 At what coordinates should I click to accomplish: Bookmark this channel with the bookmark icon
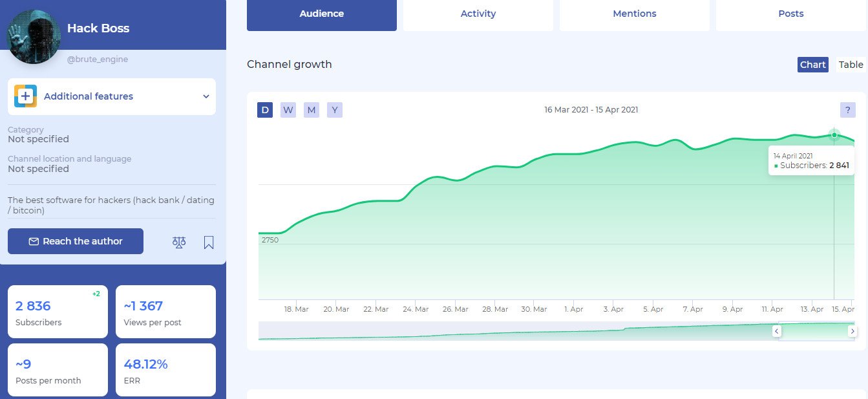coord(209,242)
